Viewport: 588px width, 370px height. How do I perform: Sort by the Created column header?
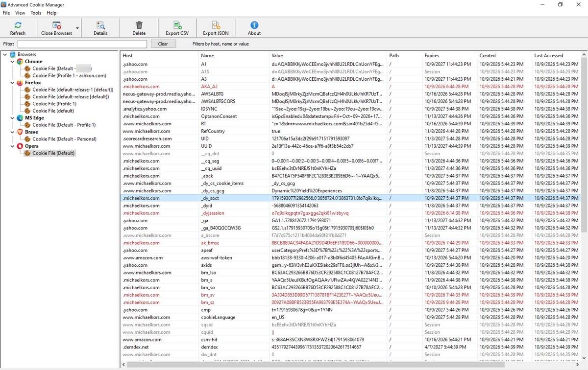tap(504, 56)
